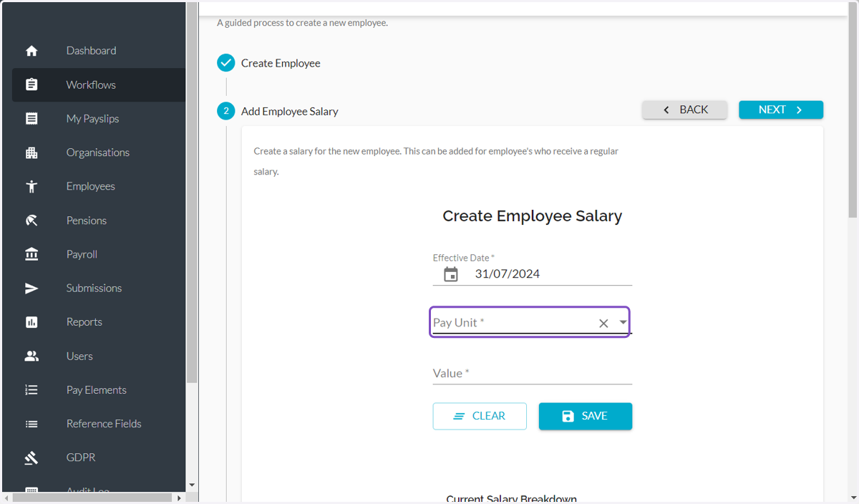Click the NEXT button
This screenshot has width=859, height=504.
pyautogui.click(x=781, y=110)
